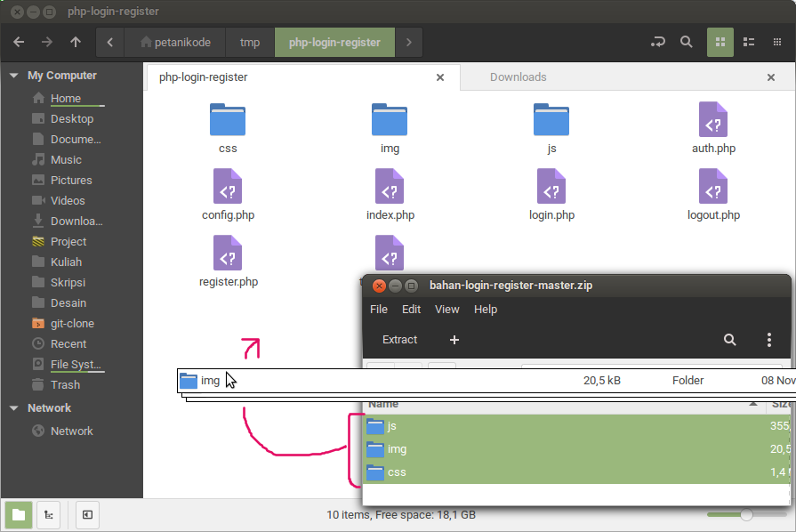Click the petanikode breadcrumb button
Viewport: 796px width, 532px height.
[175, 42]
